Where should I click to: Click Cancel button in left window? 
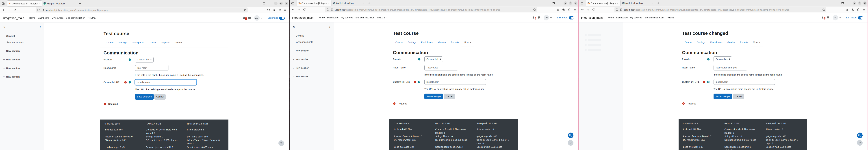(160, 97)
